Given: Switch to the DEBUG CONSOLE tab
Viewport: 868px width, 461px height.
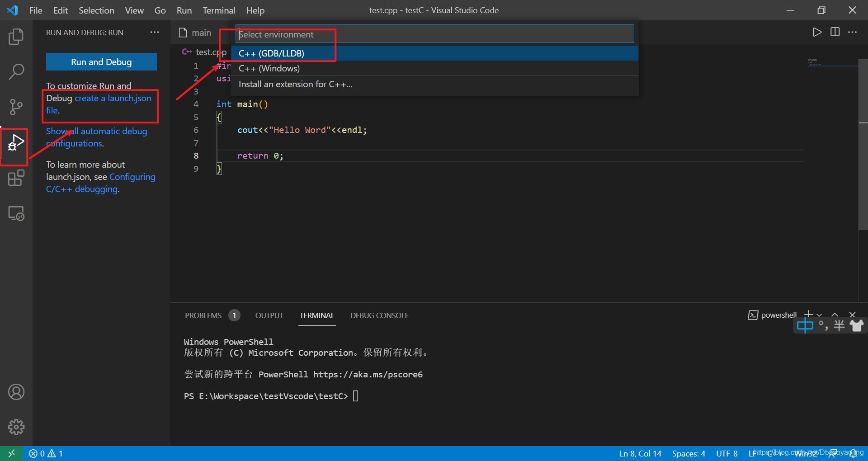Looking at the screenshot, I should click(x=380, y=315).
